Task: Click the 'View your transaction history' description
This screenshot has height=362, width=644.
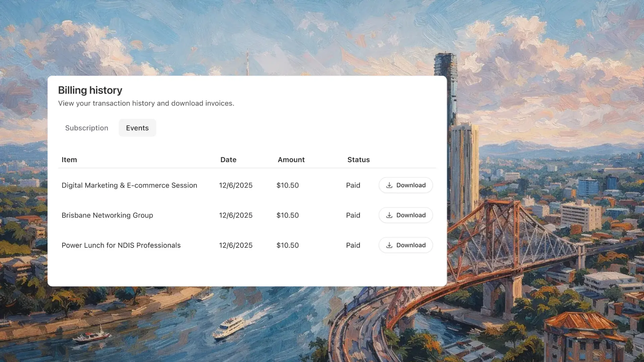Action: pyautogui.click(x=146, y=103)
